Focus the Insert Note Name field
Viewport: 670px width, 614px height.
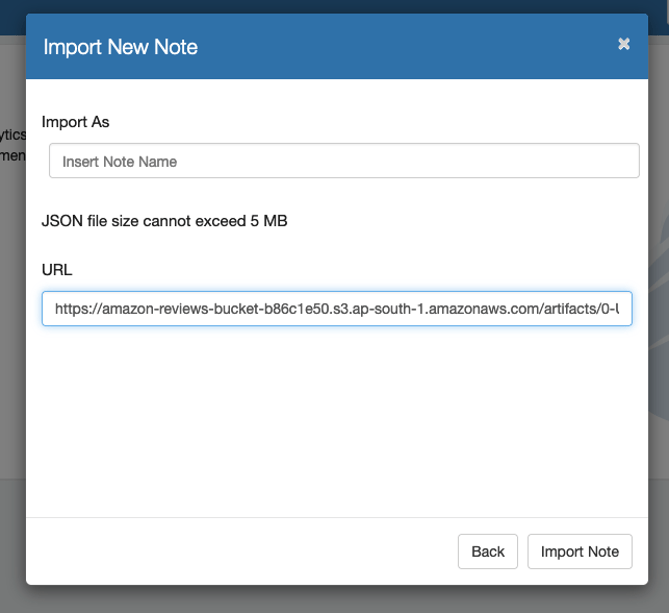point(344,161)
